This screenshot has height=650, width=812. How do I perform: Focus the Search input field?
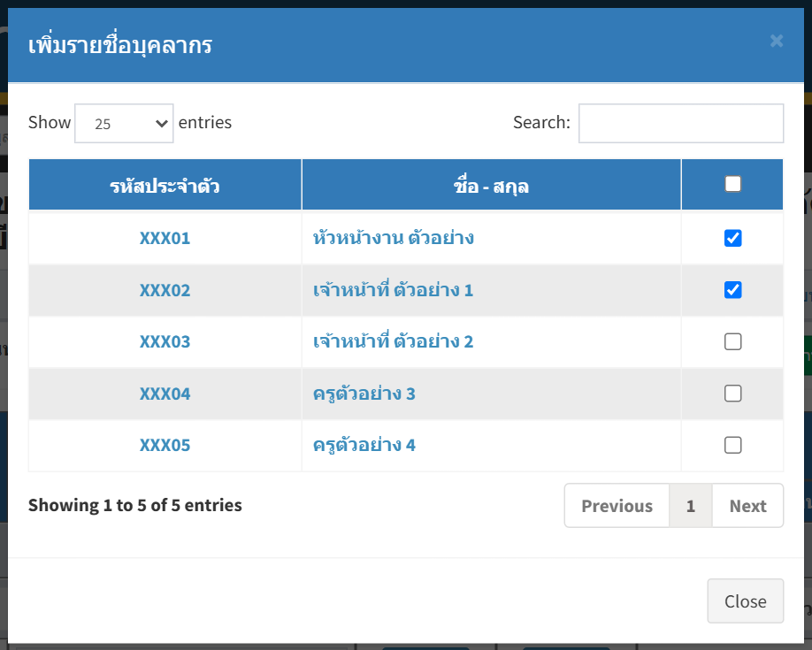pos(681,123)
